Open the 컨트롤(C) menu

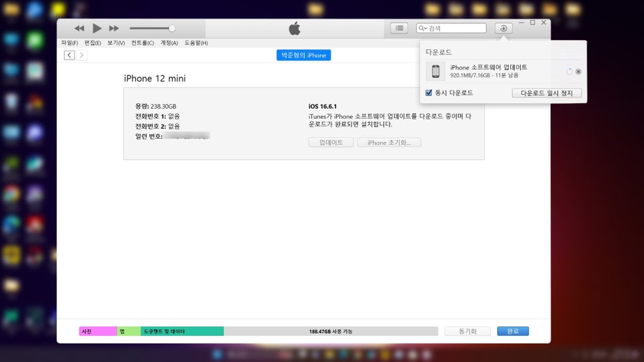click(143, 43)
